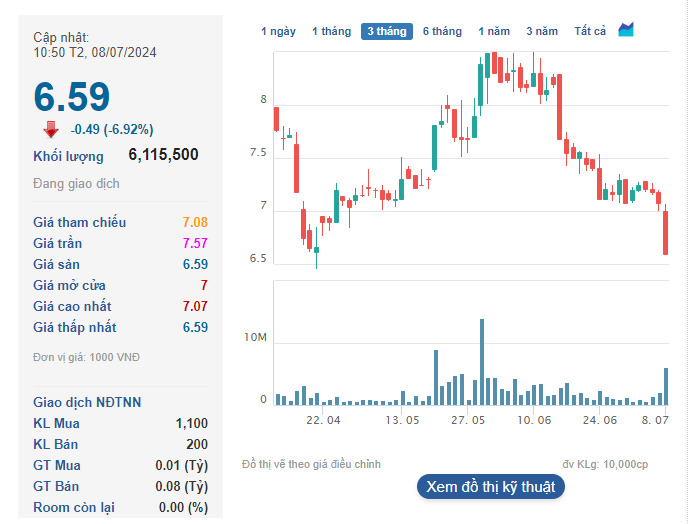Click the Đang giao dịch status text
Image resolution: width=690 pixels, height=524 pixels.
76,183
